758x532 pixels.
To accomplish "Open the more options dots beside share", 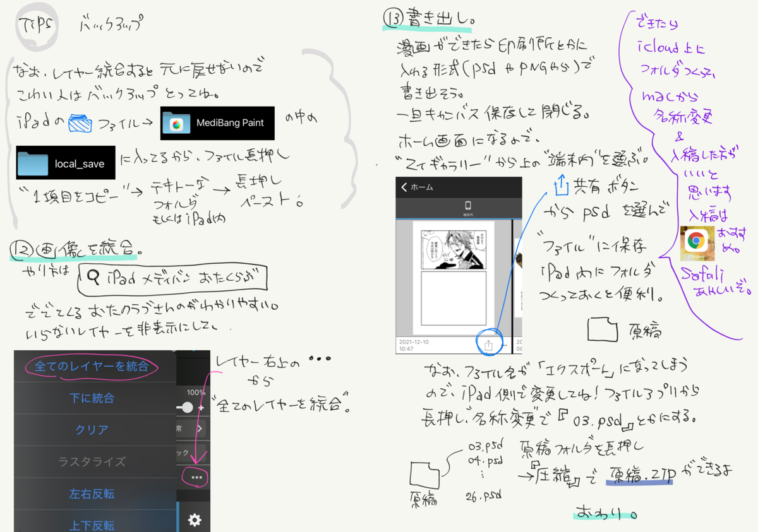I will (x=504, y=345).
